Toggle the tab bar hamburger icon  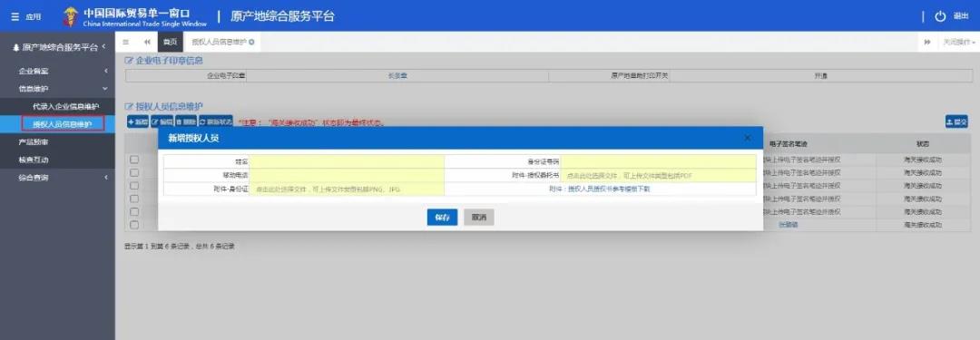(x=125, y=42)
